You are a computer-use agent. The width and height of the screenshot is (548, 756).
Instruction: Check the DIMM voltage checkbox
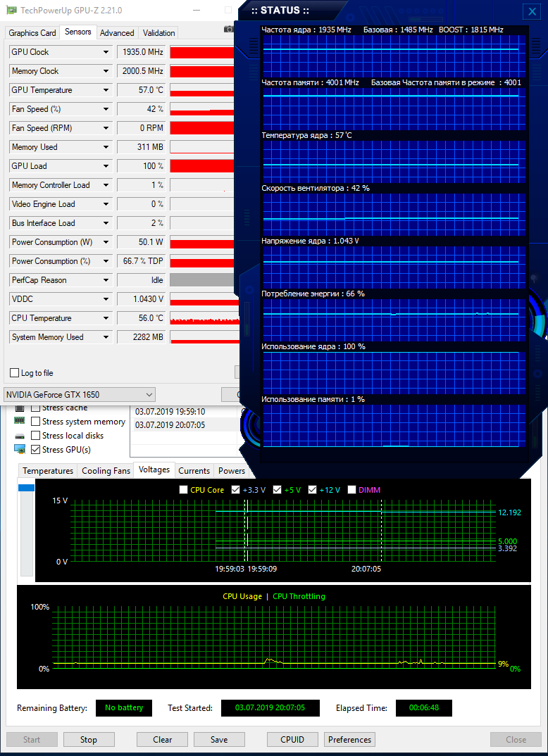[351, 490]
